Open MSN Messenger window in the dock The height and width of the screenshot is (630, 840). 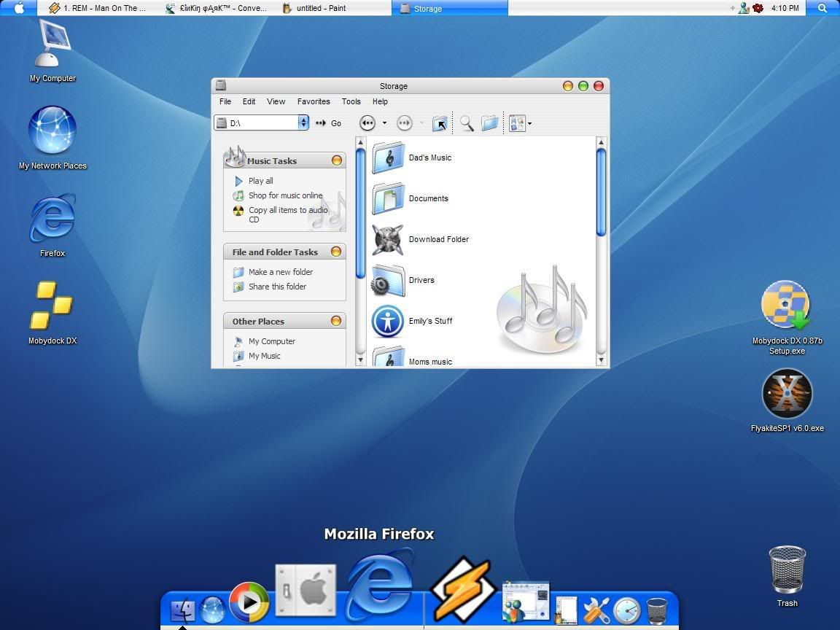[526, 603]
